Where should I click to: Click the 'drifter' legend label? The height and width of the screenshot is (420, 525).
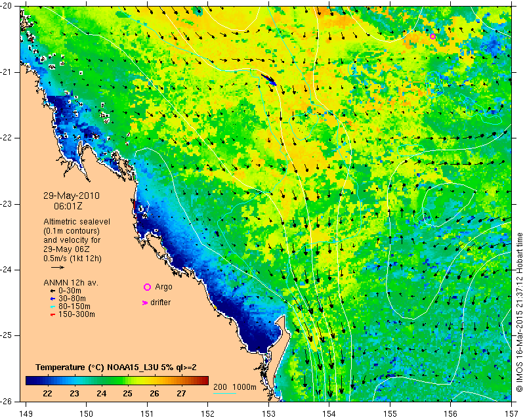coord(160,303)
